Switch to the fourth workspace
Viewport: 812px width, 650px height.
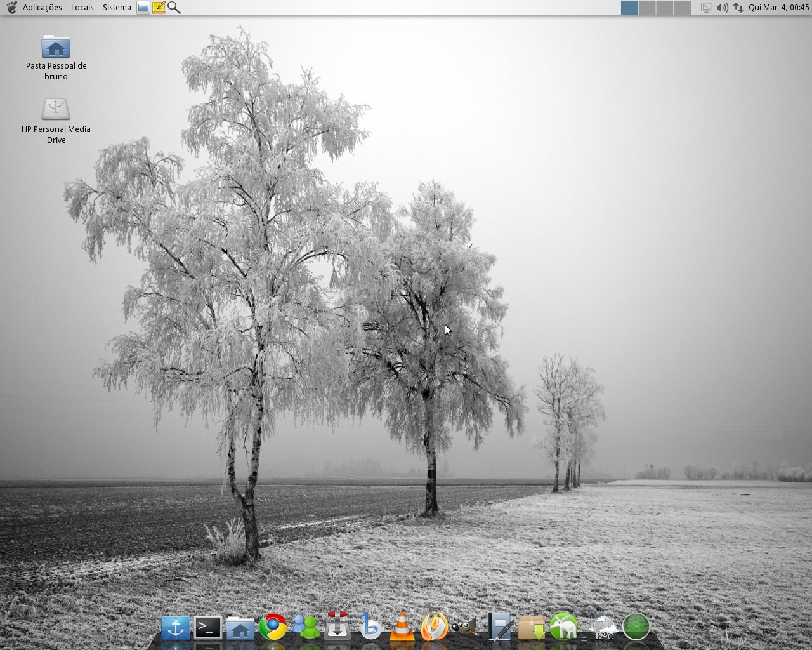(x=681, y=8)
